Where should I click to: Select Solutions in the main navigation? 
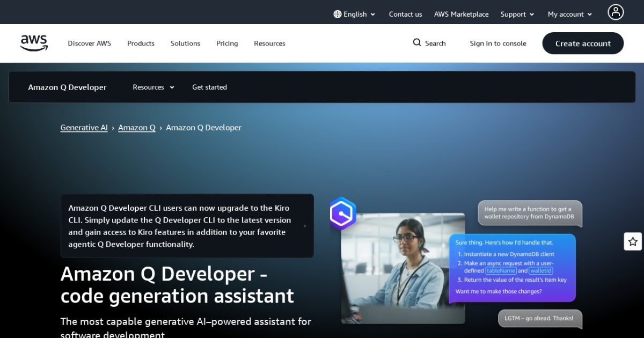pyautogui.click(x=185, y=43)
